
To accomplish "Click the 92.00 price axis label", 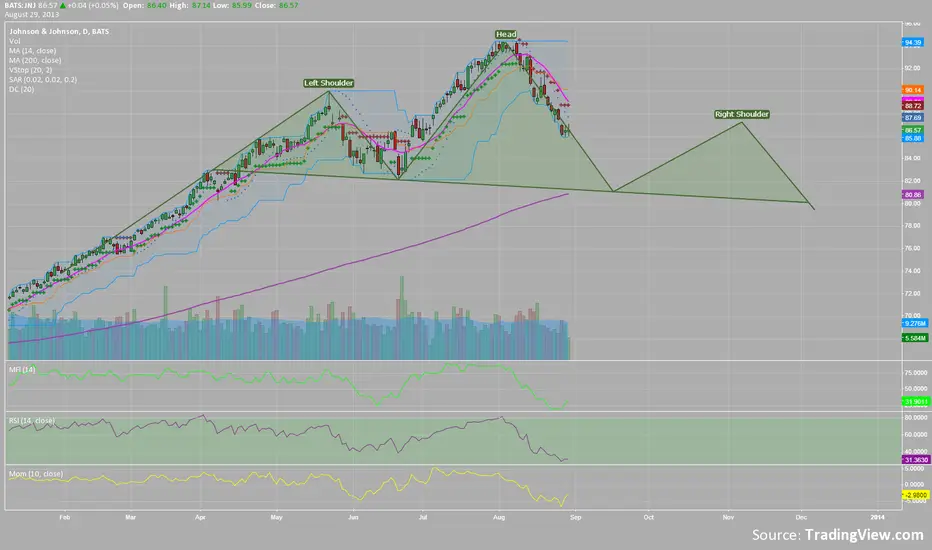I will coord(912,68).
